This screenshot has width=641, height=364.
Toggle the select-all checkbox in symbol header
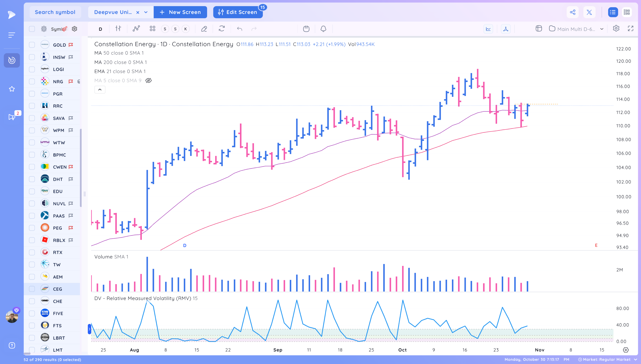tap(32, 29)
